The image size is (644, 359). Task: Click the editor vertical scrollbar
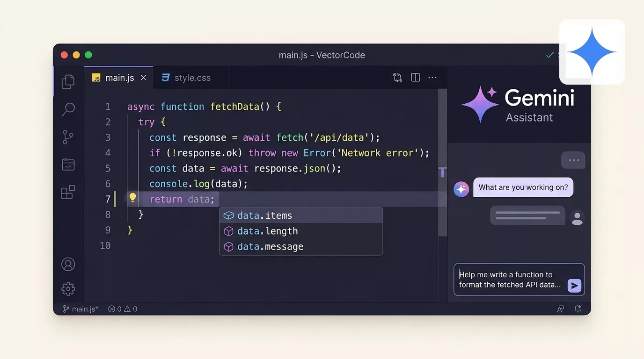click(x=442, y=163)
